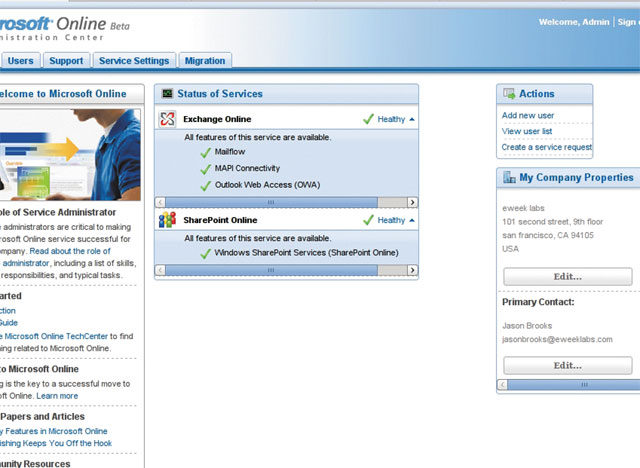
Task: Click the Windows SharePoint Services label
Action: point(307,253)
